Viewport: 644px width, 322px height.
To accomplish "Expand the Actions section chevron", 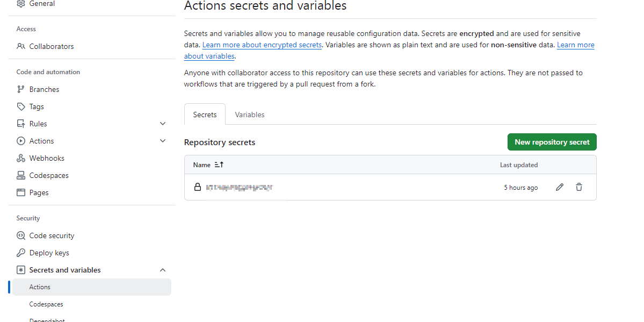I will [163, 141].
